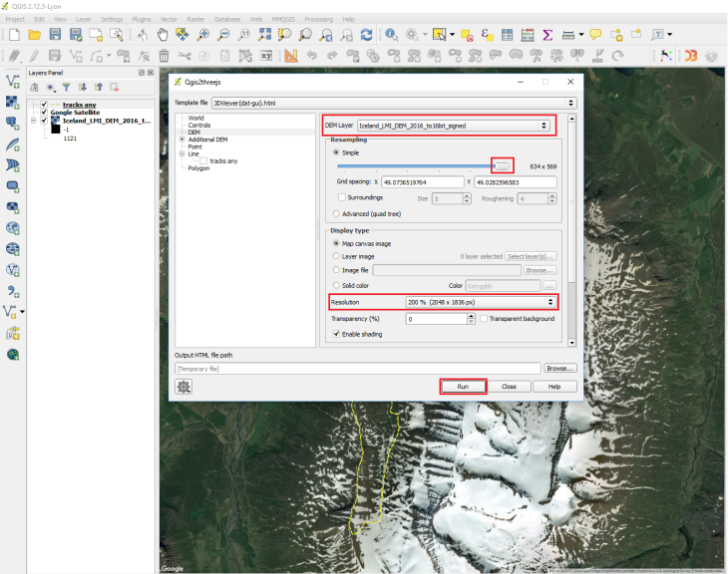
Task: Expand the Additional DEM tree node
Action: (x=182, y=140)
